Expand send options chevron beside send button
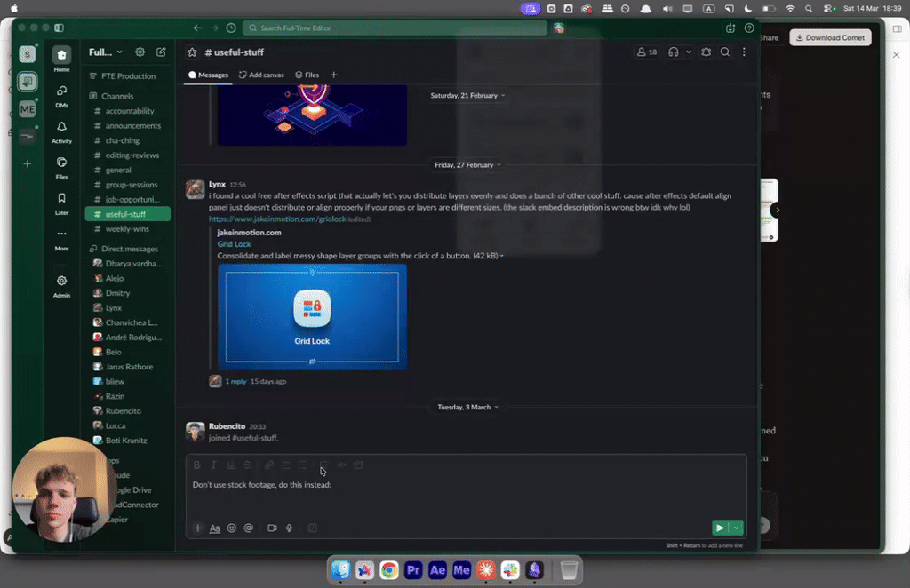The image size is (910, 588). (737, 527)
